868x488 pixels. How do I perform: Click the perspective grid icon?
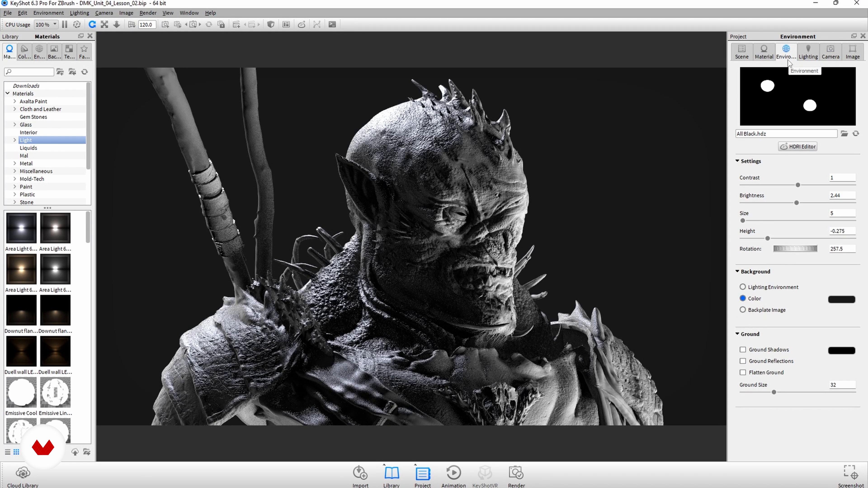[x=131, y=24]
